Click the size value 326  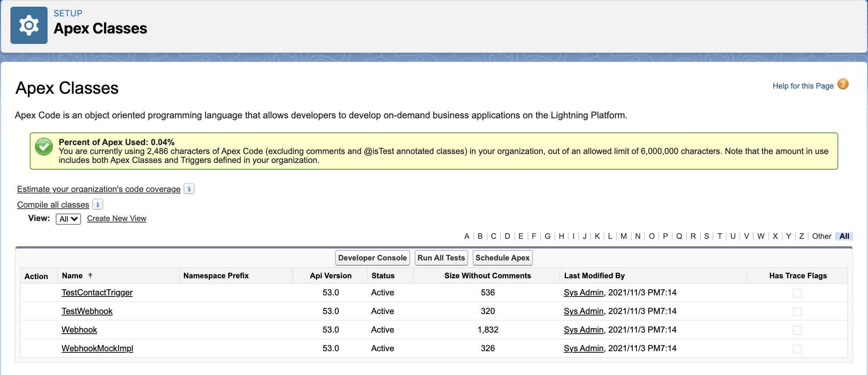point(488,348)
